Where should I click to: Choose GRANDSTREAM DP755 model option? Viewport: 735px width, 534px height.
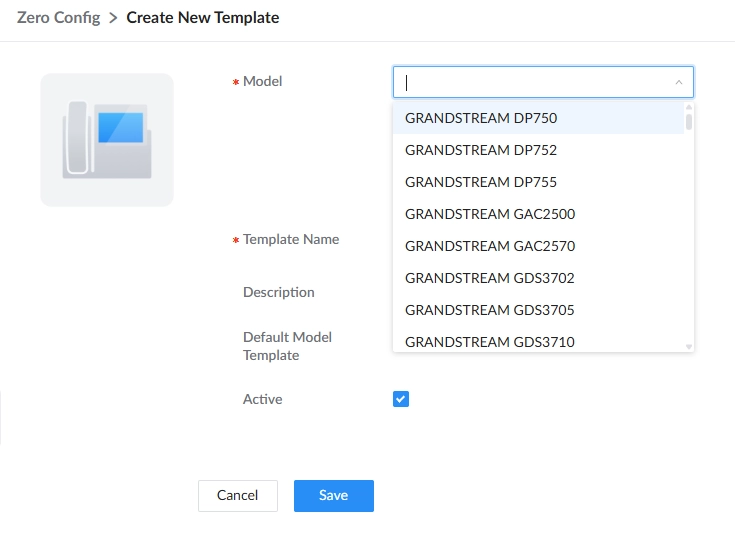pyautogui.click(x=538, y=182)
